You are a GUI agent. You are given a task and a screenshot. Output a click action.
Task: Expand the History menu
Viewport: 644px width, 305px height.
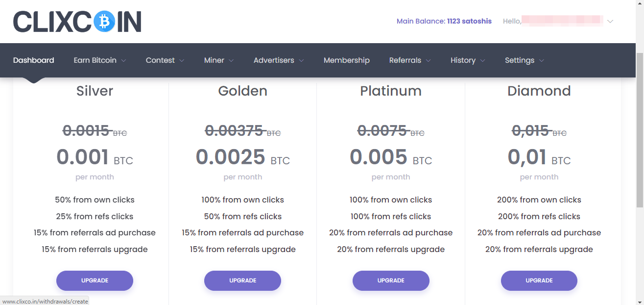pos(468,60)
